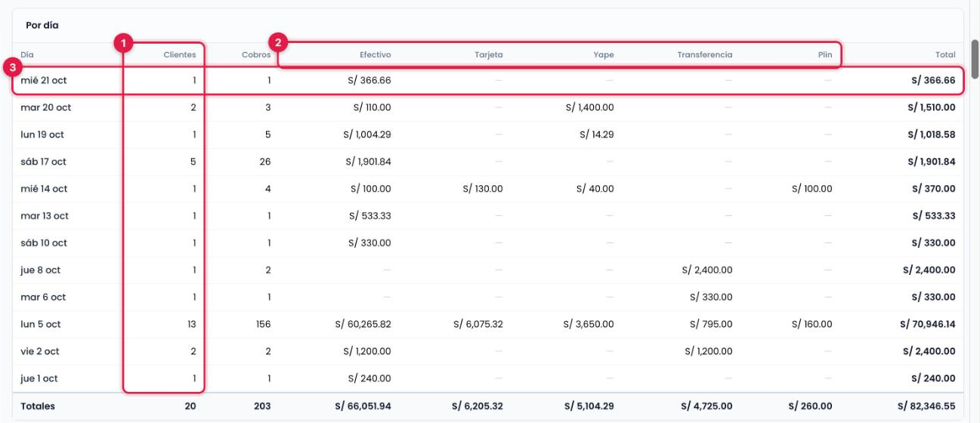Click Yape amount S/ 3,650.00
Viewport: 980px width, 423px height.
coord(589,325)
